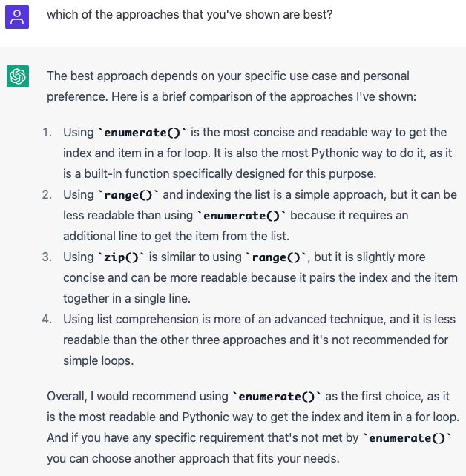Click the list number 3 marker
The width and height of the screenshot is (466, 476).
[47, 257]
